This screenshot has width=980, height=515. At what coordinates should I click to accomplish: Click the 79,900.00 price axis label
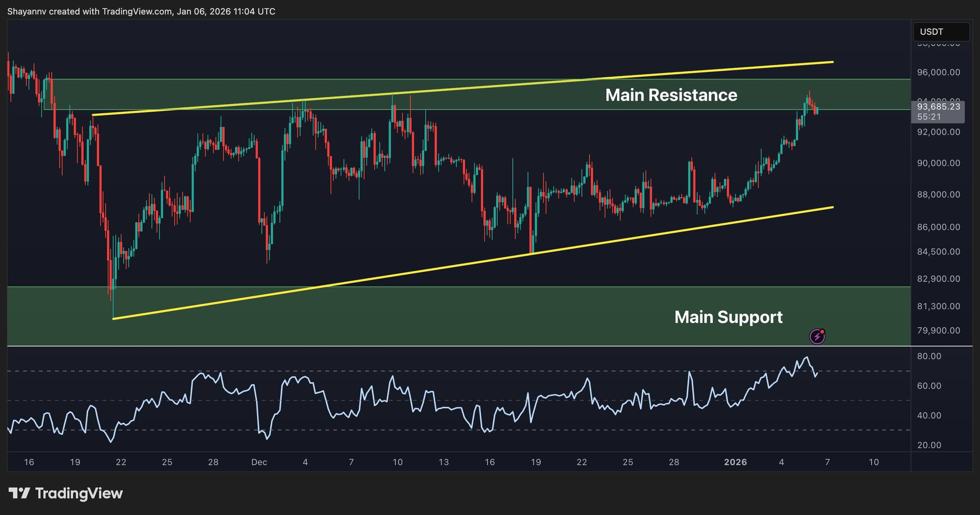938,330
